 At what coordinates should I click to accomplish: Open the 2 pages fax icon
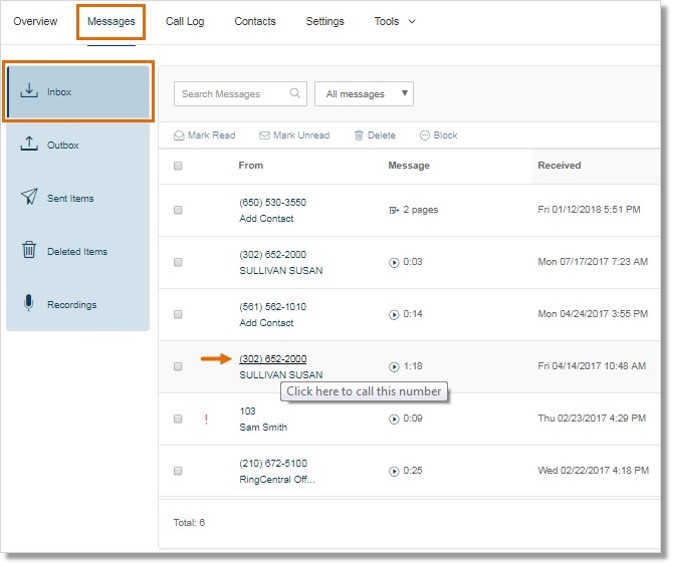(x=394, y=210)
